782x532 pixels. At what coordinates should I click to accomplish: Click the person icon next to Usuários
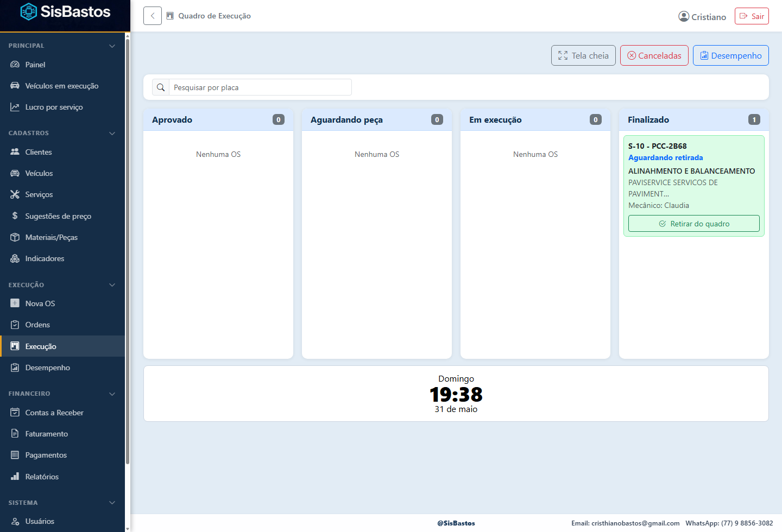[x=15, y=521]
